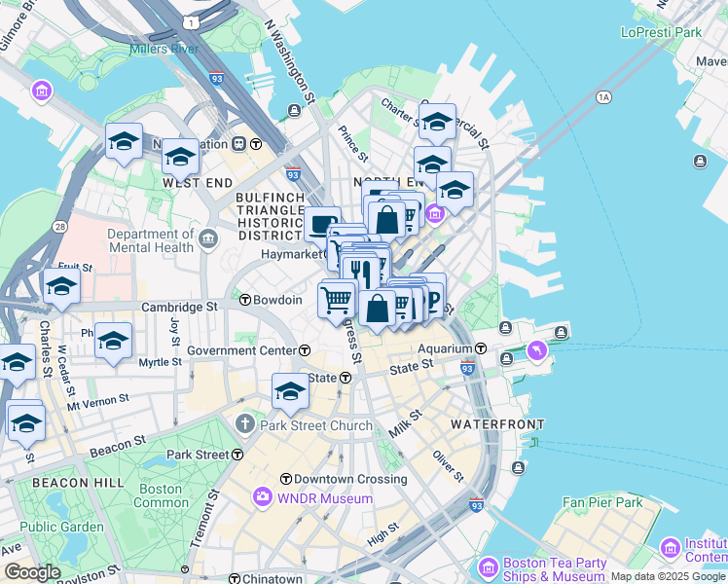
Task: Click the Department of Mental Health icon
Action: point(208,240)
